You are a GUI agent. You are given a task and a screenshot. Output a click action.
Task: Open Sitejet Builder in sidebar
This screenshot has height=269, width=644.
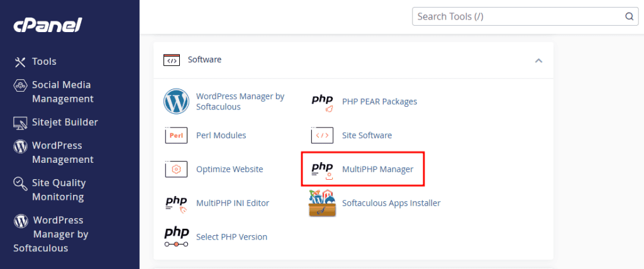(65, 123)
